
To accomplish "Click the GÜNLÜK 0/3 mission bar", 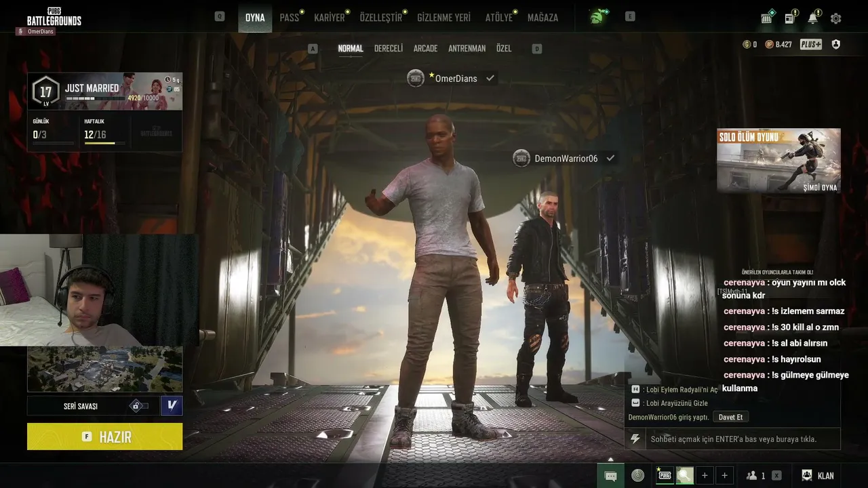I will tap(53, 143).
